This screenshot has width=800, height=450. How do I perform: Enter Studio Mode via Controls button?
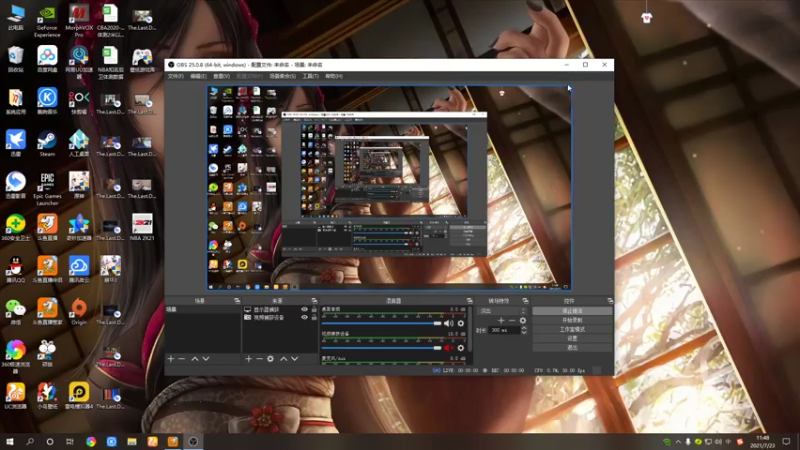[572, 329]
